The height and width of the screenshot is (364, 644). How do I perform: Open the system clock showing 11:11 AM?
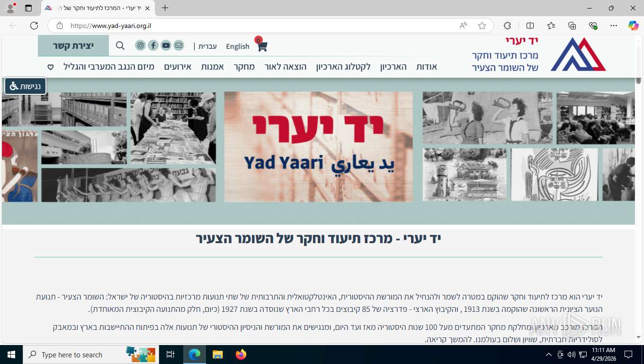(x=603, y=355)
